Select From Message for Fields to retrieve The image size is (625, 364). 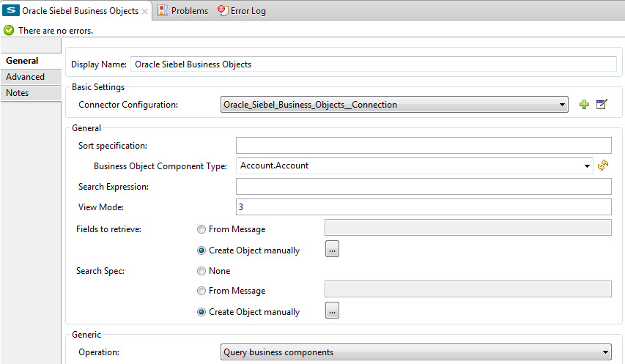[x=201, y=229]
